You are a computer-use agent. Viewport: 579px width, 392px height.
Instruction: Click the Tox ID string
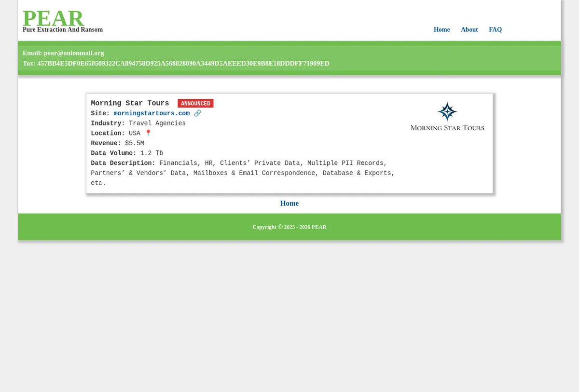point(183,64)
